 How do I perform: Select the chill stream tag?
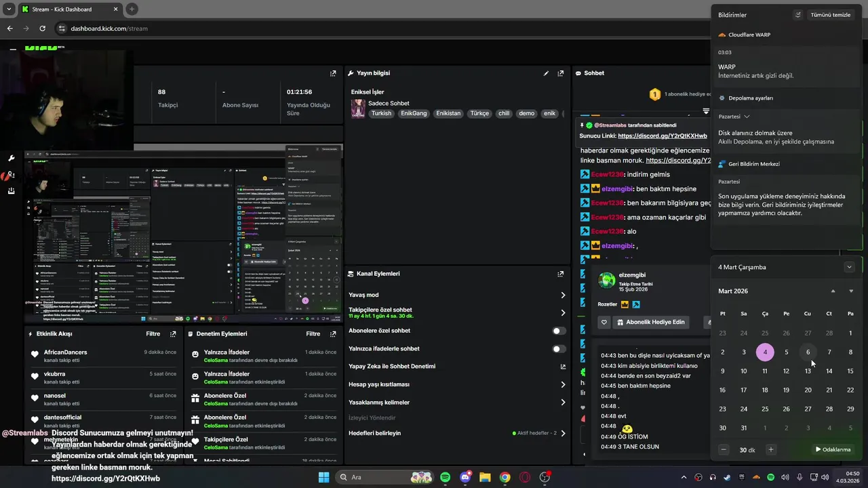click(504, 113)
